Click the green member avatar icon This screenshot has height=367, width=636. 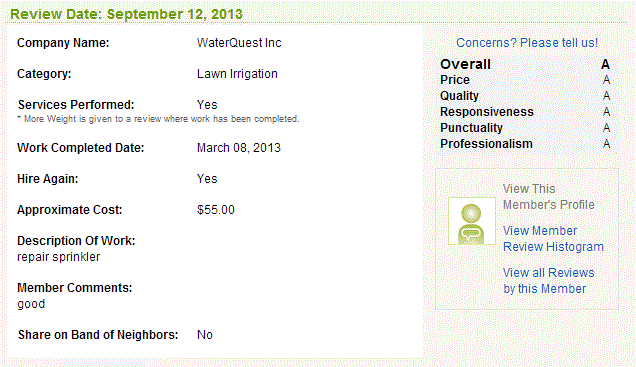click(x=472, y=221)
